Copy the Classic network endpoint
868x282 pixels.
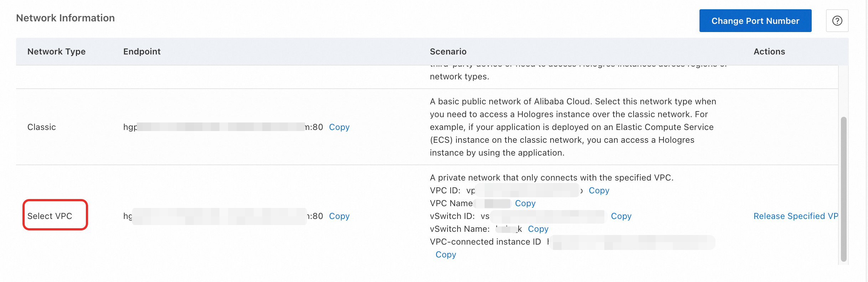click(339, 127)
